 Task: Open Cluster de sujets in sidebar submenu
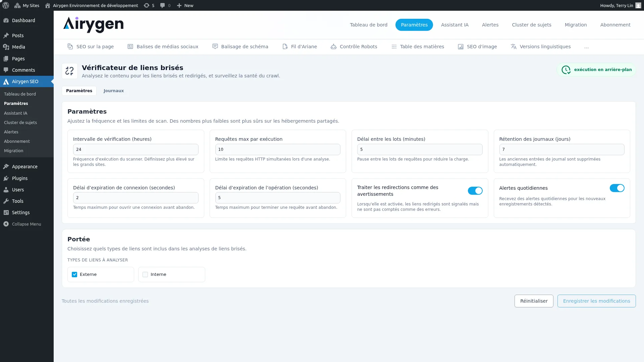(x=20, y=123)
